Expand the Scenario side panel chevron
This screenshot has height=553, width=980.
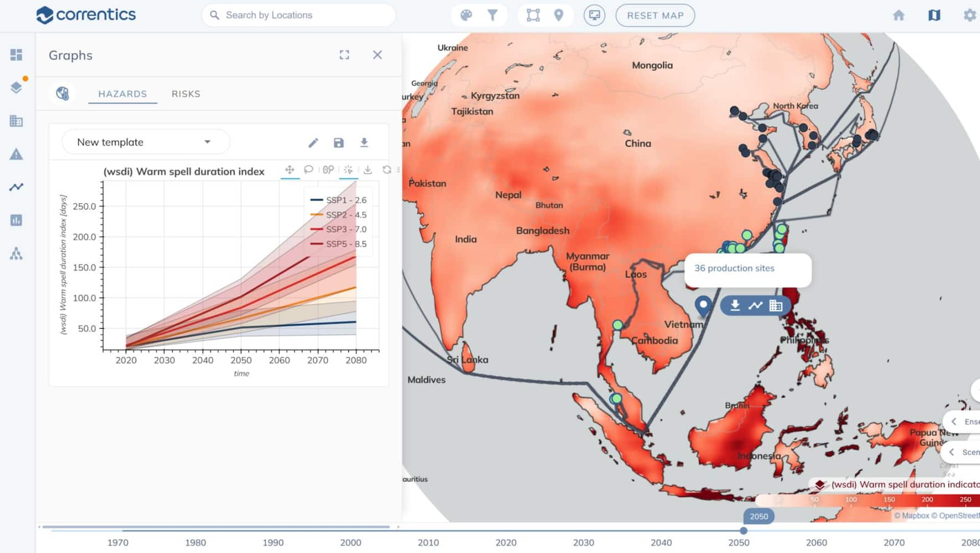(952, 452)
